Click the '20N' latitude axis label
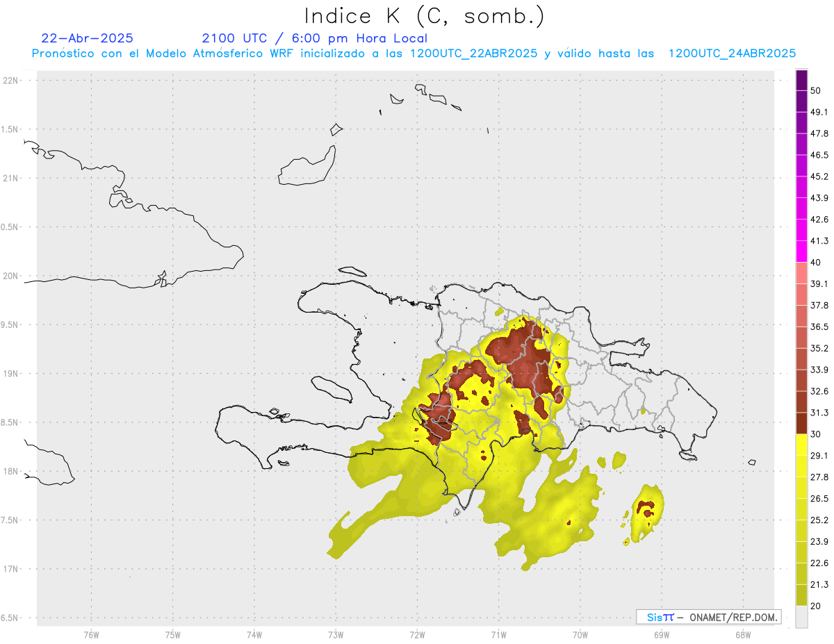The height and width of the screenshot is (644, 834). point(11,276)
